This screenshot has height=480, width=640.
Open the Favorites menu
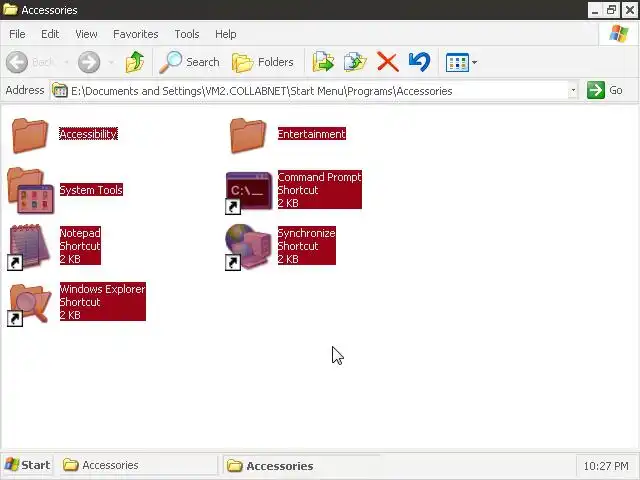point(136,34)
